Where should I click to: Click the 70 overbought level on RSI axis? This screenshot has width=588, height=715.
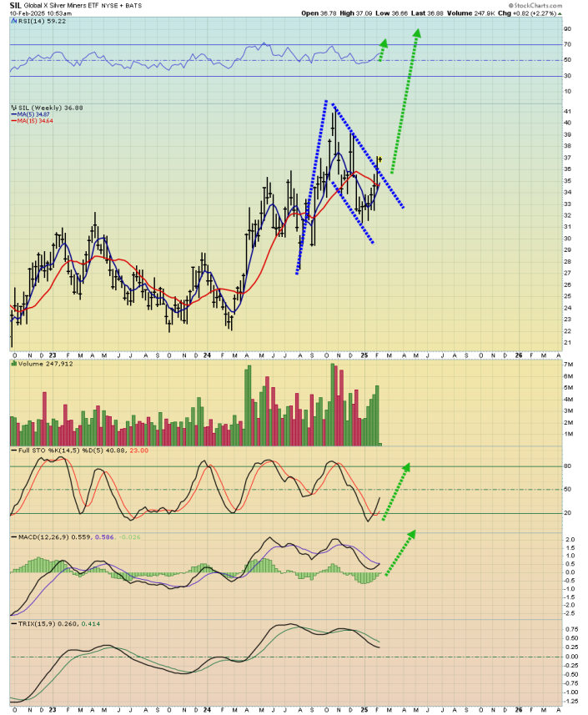(x=567, y=45)
